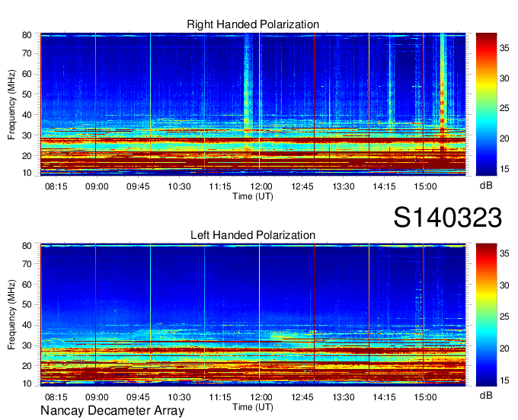Viewport: 518px width, 420px height.
Task: Click the Right Handed Polarization plot title
Action: click(253, 24)
